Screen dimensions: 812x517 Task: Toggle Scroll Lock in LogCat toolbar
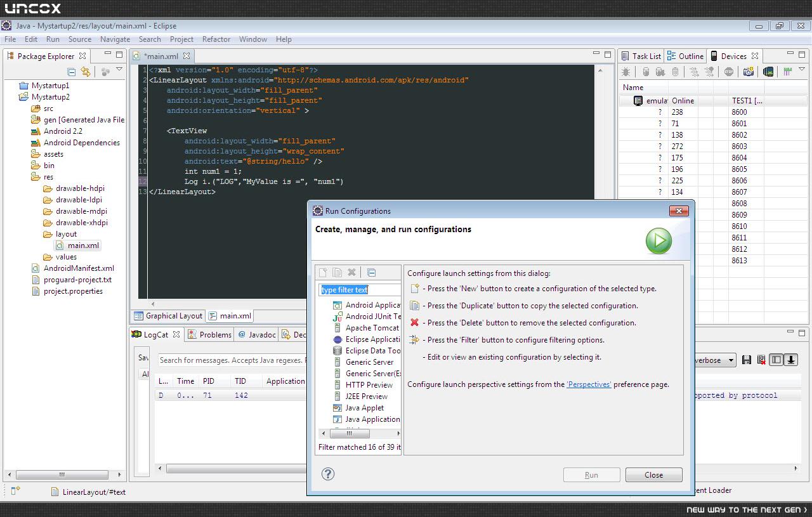(x=790, y=360)
